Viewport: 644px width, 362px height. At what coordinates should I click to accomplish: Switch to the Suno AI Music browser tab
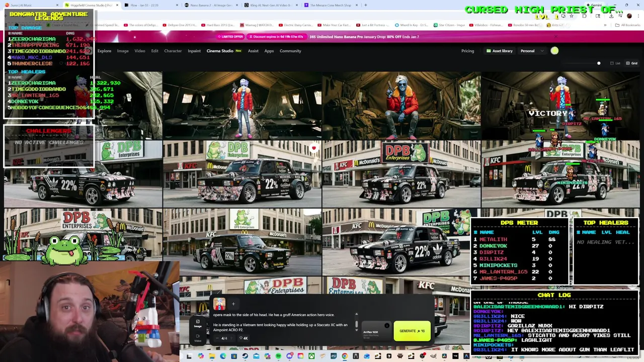31,5
